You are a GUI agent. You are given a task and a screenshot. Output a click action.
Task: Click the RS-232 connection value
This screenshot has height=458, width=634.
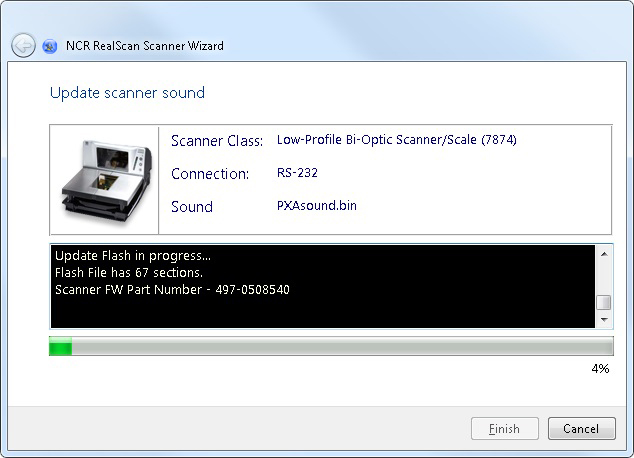(297, 173)
